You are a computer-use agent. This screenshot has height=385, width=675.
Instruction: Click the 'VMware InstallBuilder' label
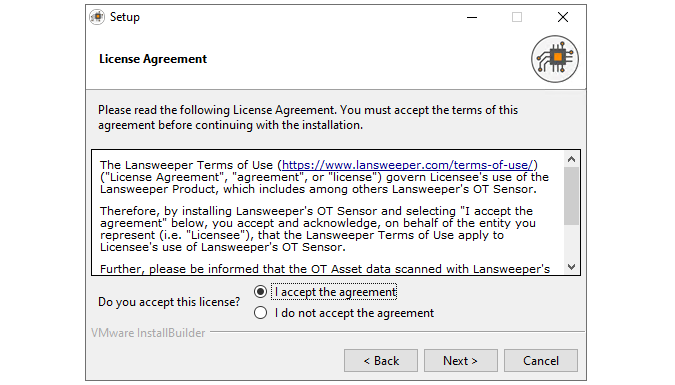148,333
